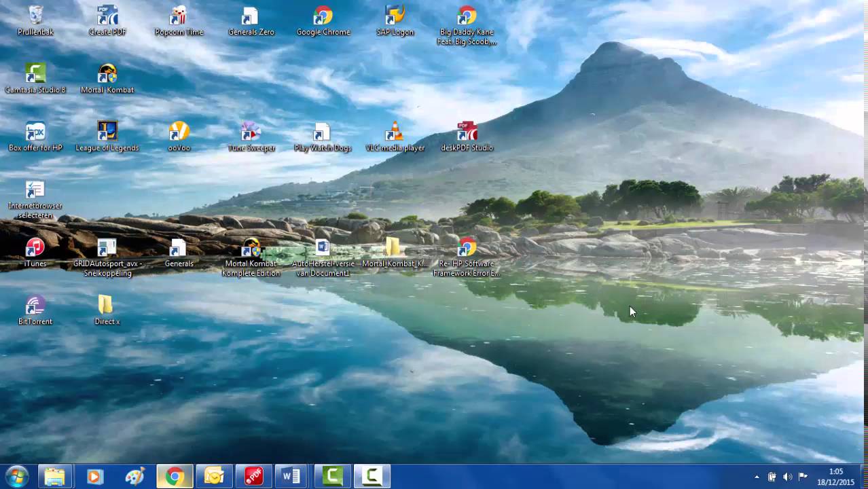Open the Action Center flag notification

coord(805,476)
